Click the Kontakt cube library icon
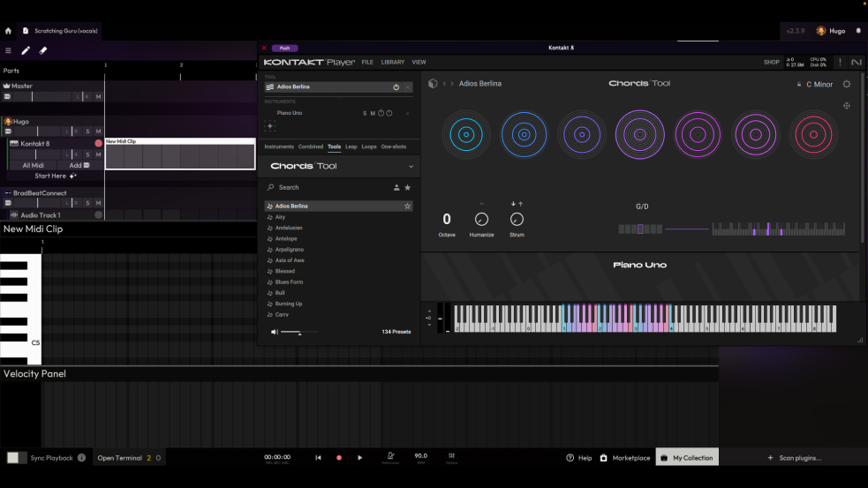 433,84
